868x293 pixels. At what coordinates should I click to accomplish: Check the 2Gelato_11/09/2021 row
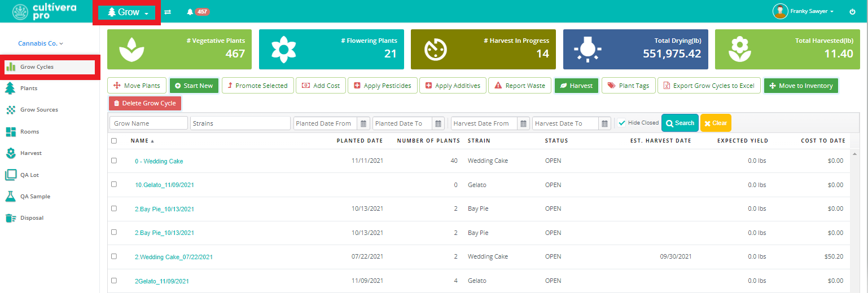(x=114, y=281)
